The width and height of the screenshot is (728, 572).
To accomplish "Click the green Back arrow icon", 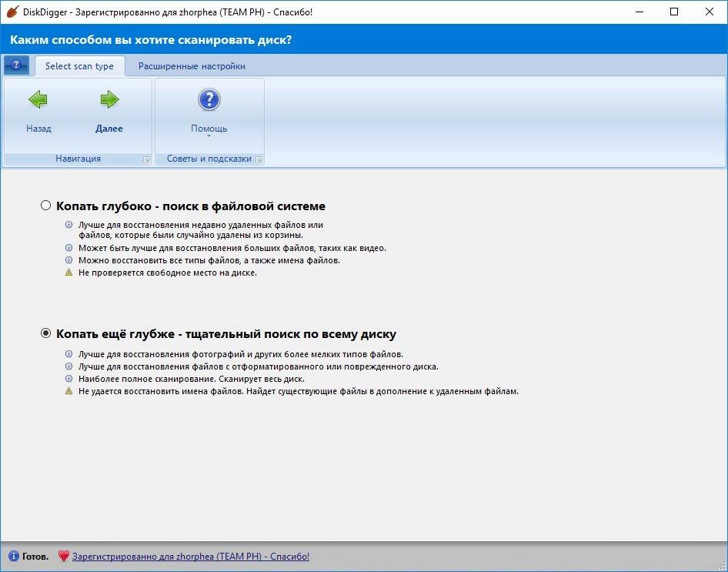I will tap(38, 99).
